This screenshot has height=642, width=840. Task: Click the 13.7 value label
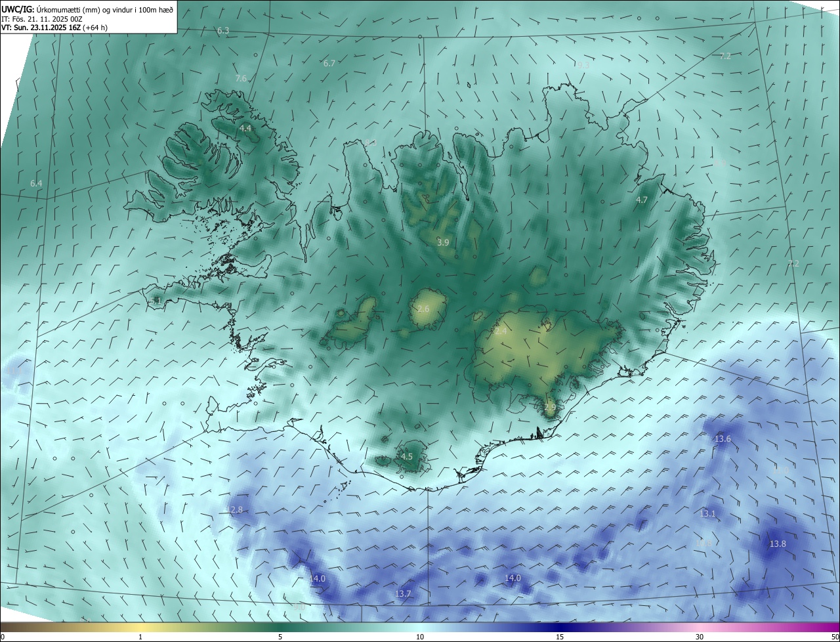403,593
